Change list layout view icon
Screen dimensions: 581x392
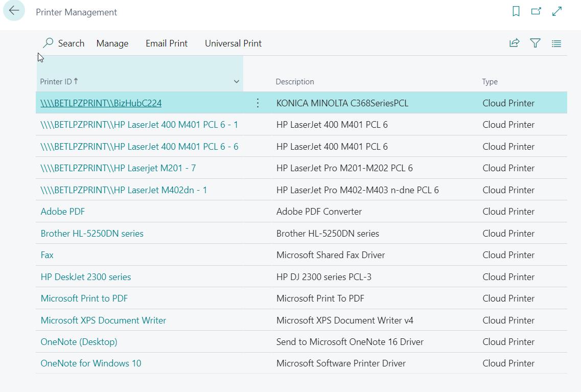point(556,44)
